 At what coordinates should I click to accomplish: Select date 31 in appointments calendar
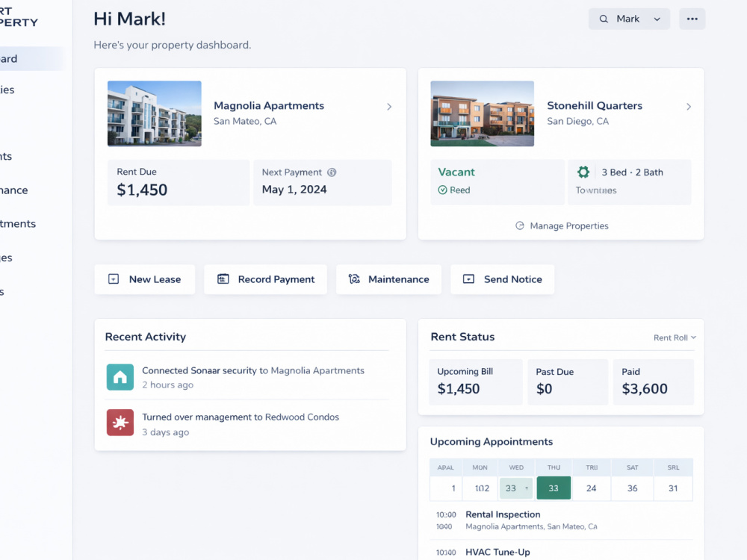tap(673, 488)
